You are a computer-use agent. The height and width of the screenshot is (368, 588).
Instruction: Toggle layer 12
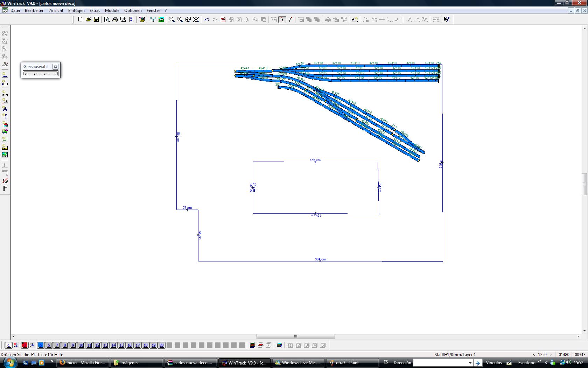tap(97, 345)
